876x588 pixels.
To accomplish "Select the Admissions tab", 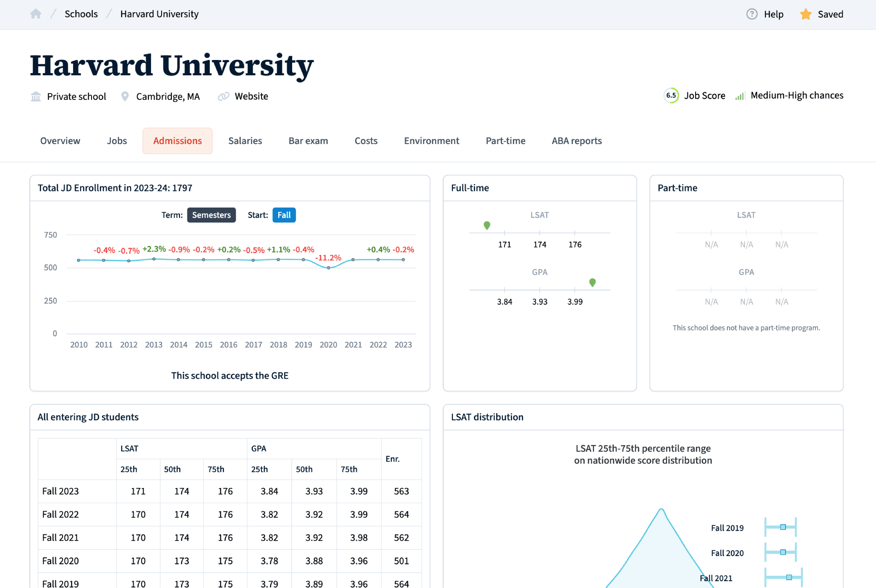I will (x=177, y=141).
